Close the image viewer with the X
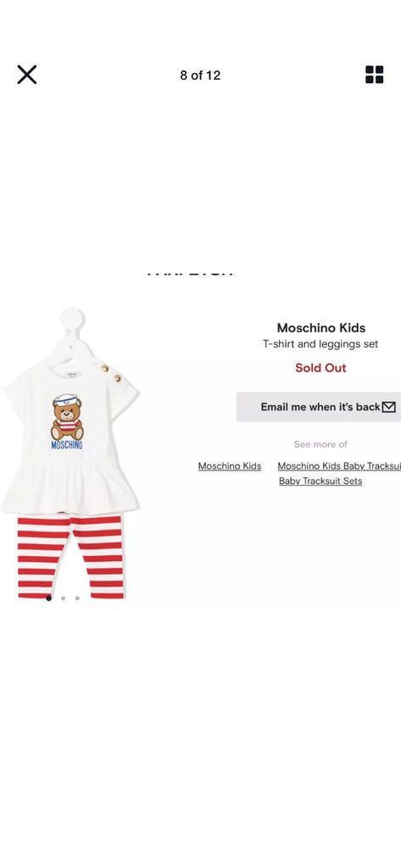 coord(26,75)
